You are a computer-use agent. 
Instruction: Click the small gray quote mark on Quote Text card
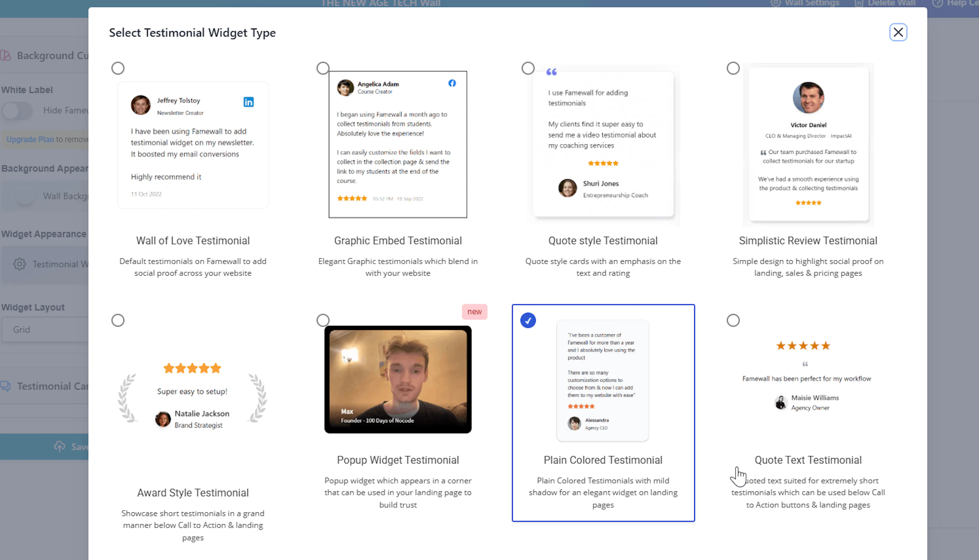[x=805, y=364]
